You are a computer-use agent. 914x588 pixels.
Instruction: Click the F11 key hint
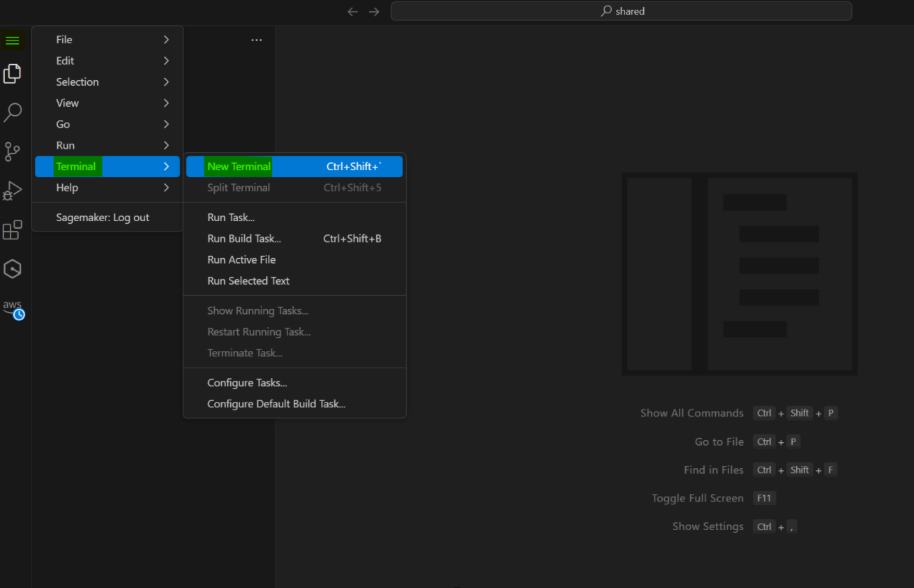[x=765, y=498]
